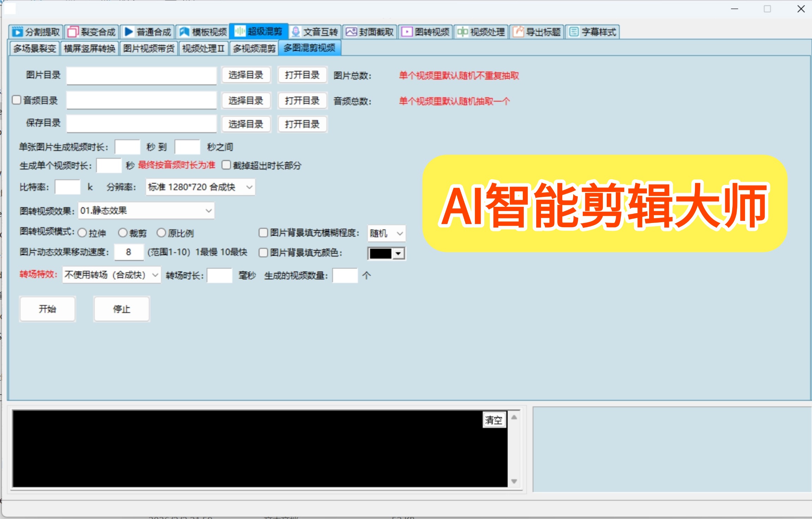Enable the 音频目录 checkbox
812x519 pixels.
[17, 100]
